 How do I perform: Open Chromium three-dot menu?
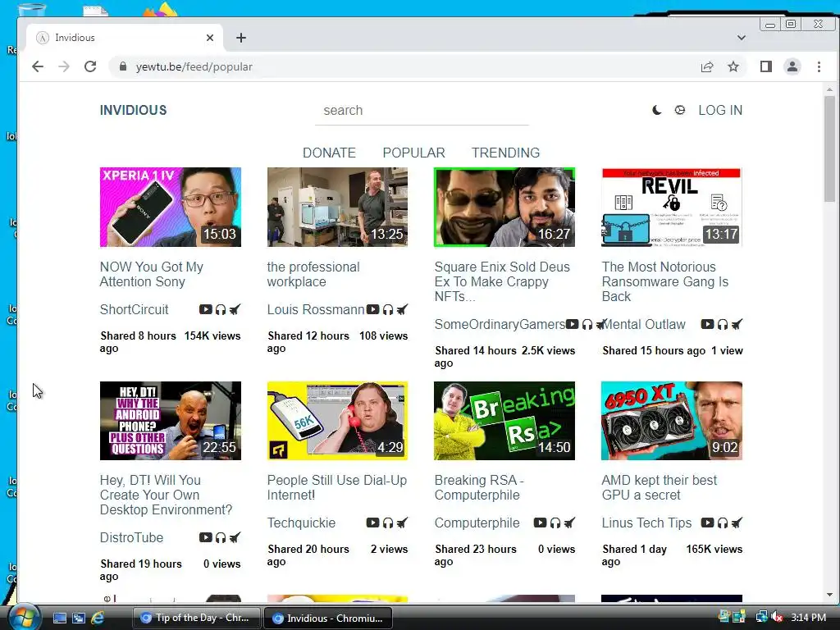click(819, 66)
